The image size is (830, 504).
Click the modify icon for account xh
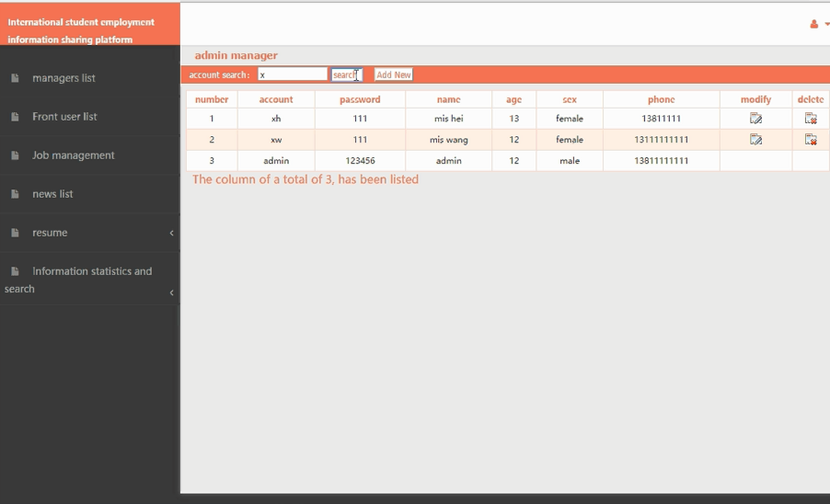click(755, 119)
